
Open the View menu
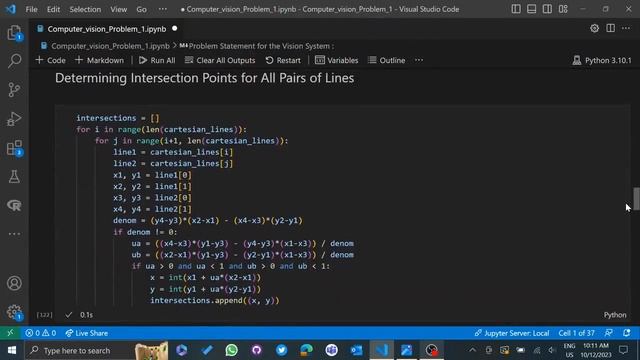click(118, 9)
